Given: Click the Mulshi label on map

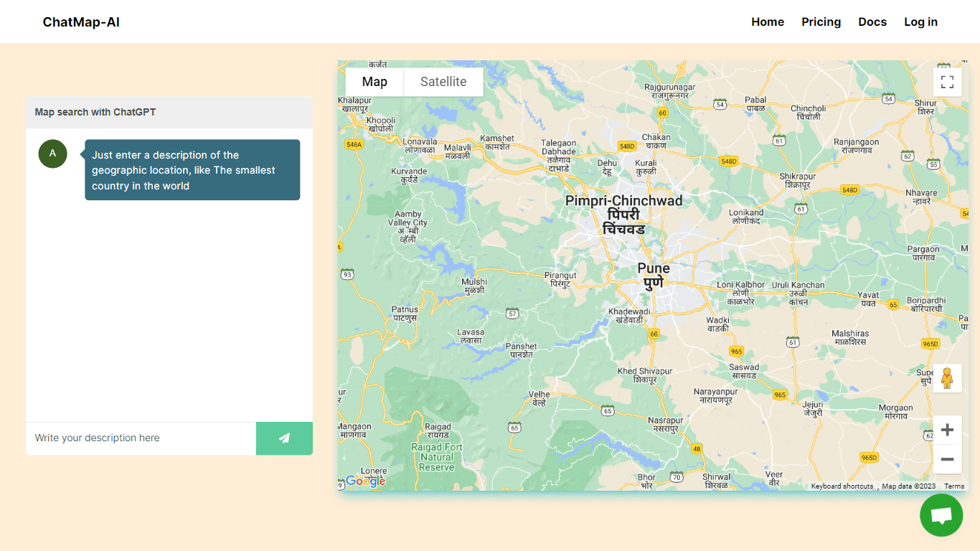Looking at the screenshot, I should click(474, 286).
